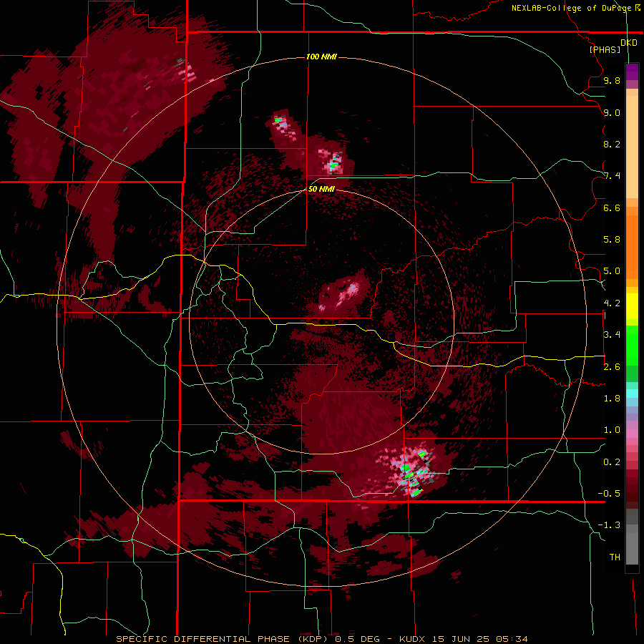Click the 7.4 legend value
This screenshot has height=644, width=644.
click(x=612, y=176)
